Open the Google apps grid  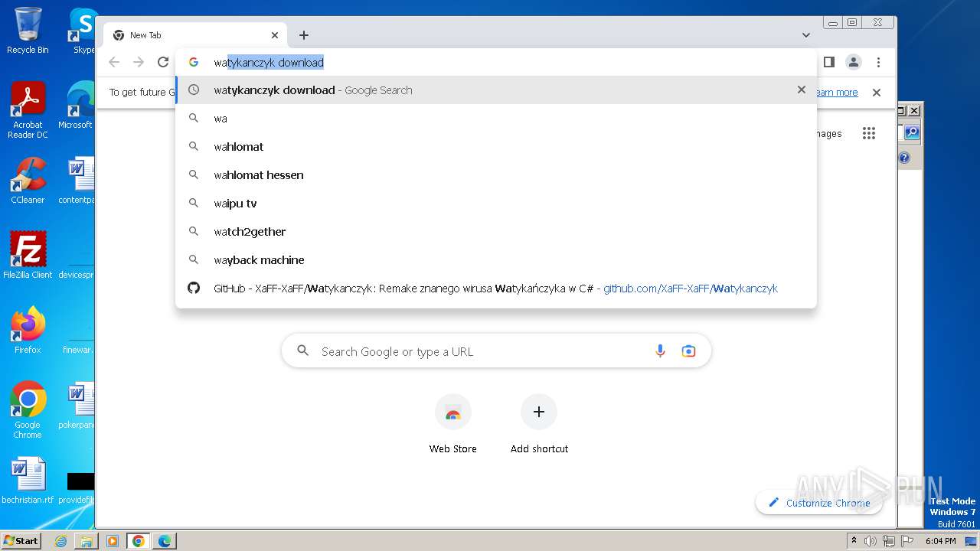coord(868,133)
